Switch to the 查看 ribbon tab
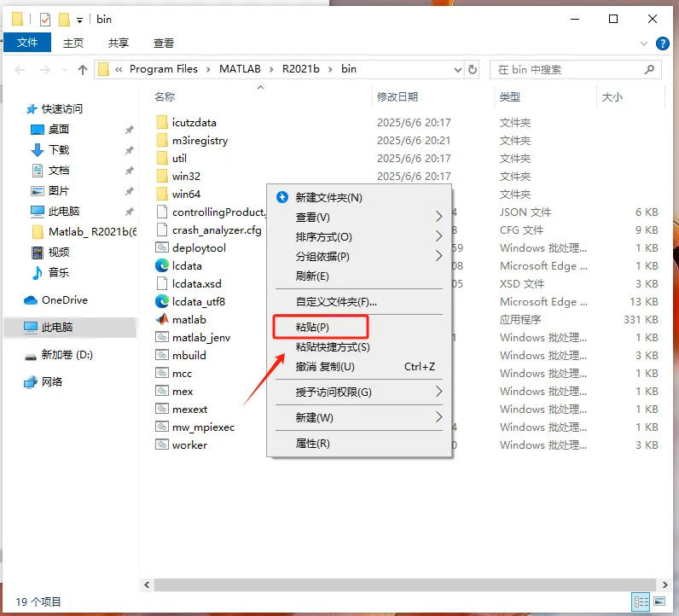 (164, 43)
